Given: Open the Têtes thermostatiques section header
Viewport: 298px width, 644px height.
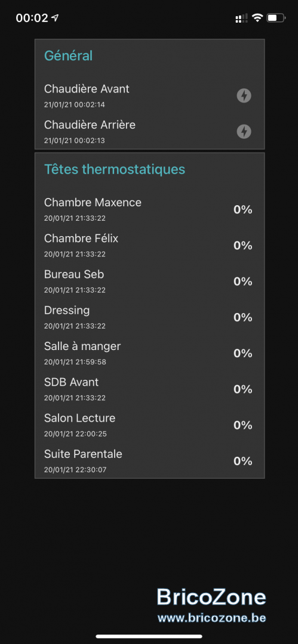Looking at the screenshot, I should coord(115,169).
